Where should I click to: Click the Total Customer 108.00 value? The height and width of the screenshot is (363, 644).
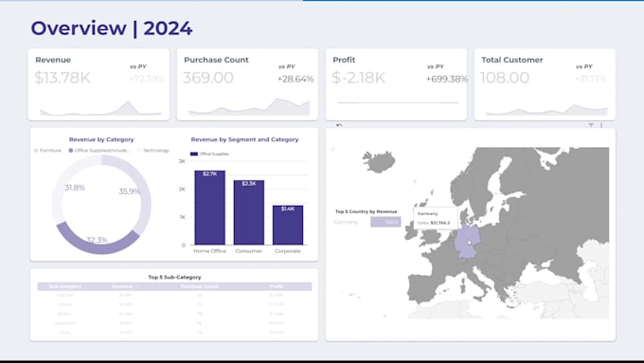[505, 78]
